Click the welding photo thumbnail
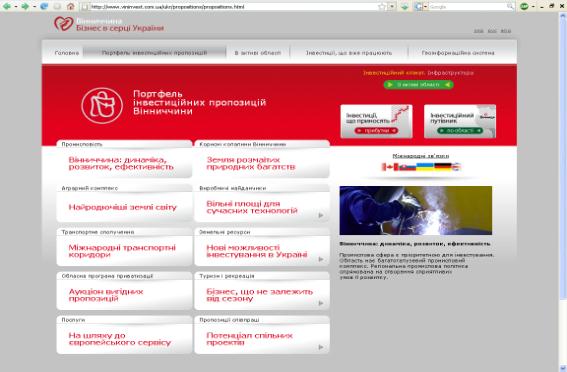This screenshot has width=567, height=372. pos(415,210)
